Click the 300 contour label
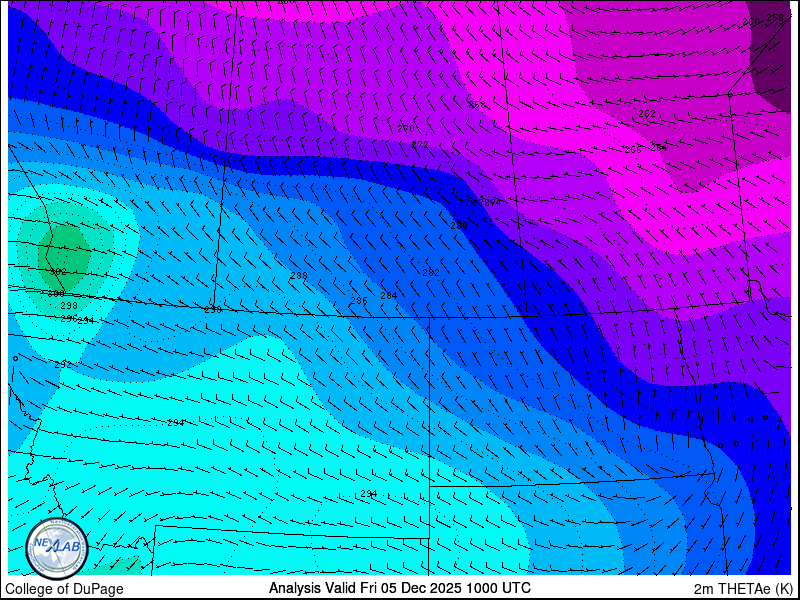 (56, 294)
